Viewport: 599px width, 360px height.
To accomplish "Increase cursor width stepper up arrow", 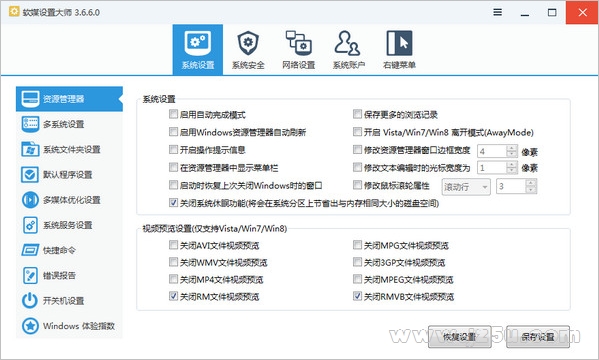I will tap(512, 164).
